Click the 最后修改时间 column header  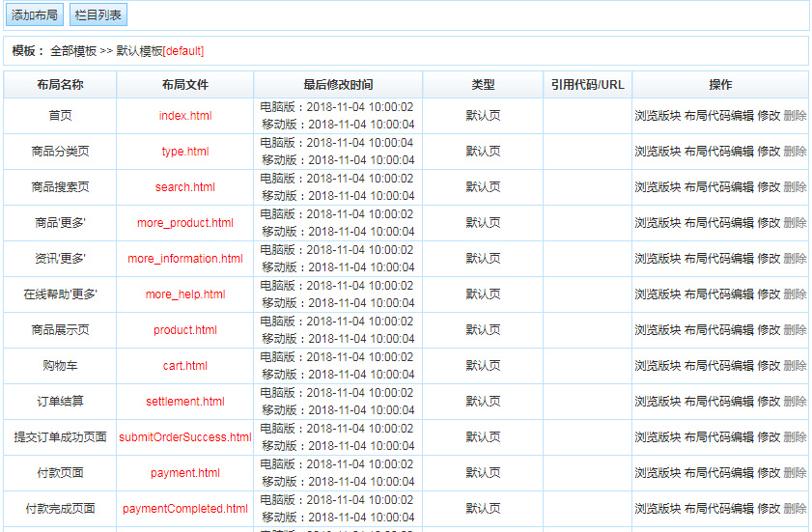pos(338,84)
